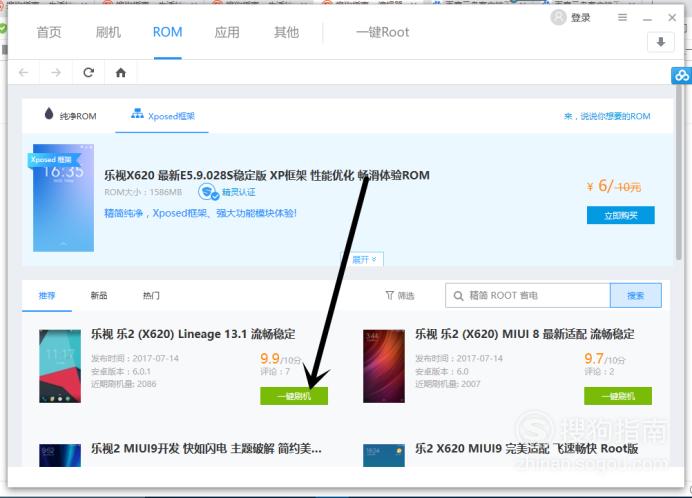Click the vertical scrollbar thumb

[x=679, y=172]
